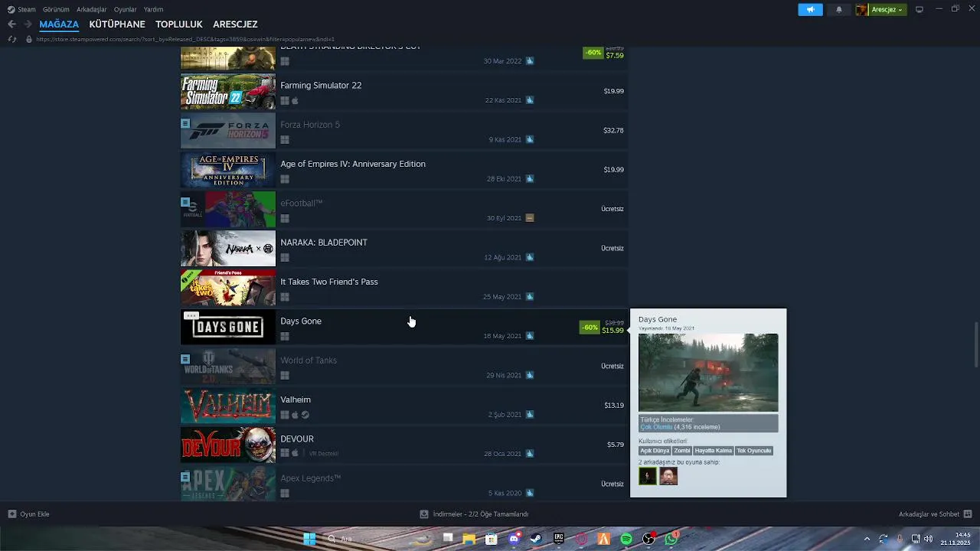
Task: Open the Oyunlar menu
Action: click(x=125, y=9)
